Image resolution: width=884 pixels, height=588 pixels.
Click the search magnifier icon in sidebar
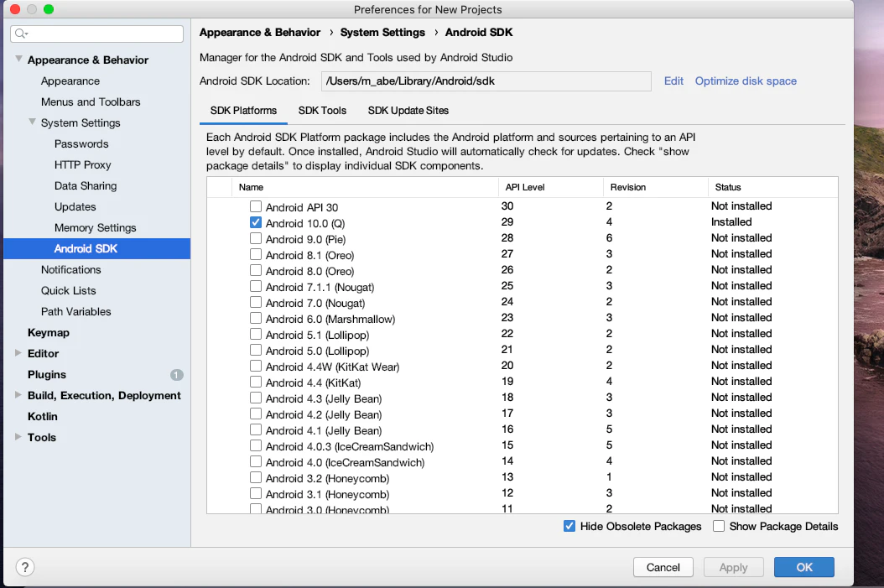pyautogui.click(x=22, y=34)
